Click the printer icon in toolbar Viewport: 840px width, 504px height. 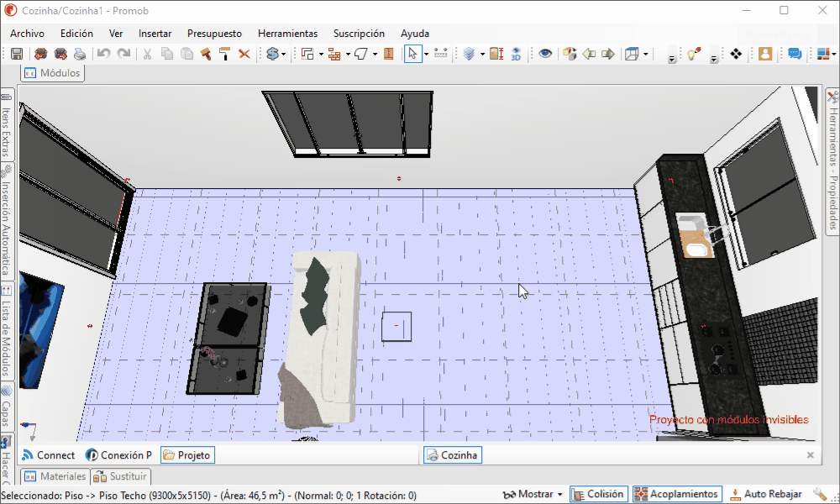(x=79, y=54)
